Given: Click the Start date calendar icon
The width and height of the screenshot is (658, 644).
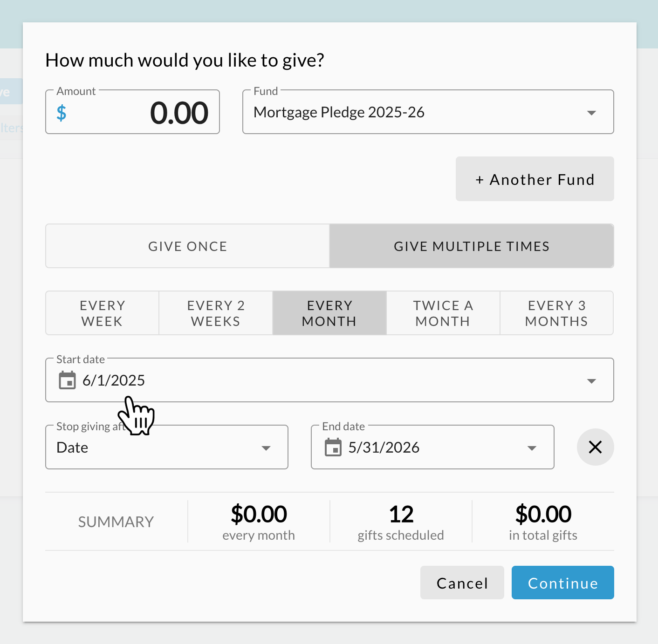Looking at the screenshot, I should 67,380.
